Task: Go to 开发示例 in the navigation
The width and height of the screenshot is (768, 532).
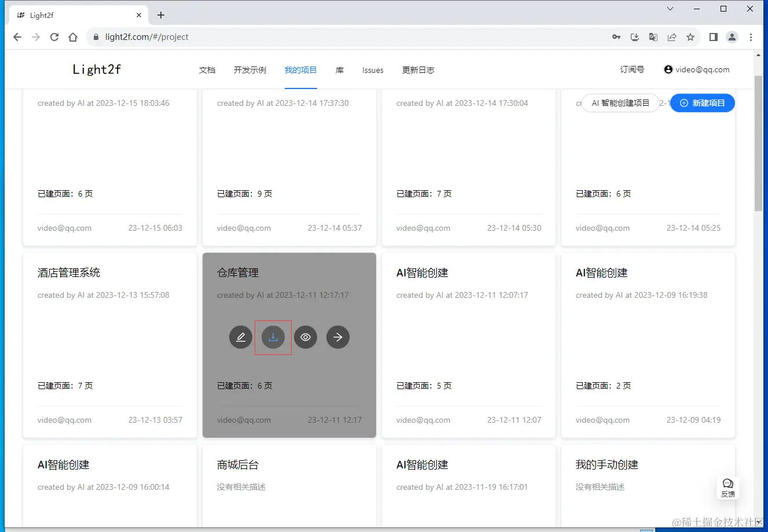Action: pos(250,70)
